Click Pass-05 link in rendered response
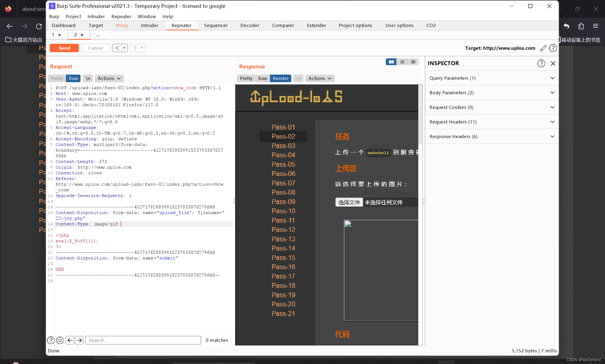The width and height of the screenshot is (605, 364). pos(283,164)
